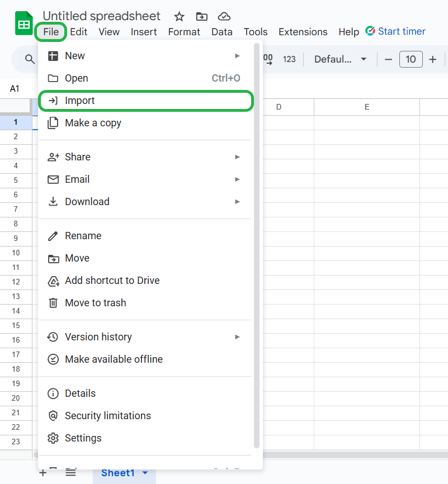The height and width of the screenshot is (484, 448).
Task: Open the Data menu
Action: tap(222, 32)
